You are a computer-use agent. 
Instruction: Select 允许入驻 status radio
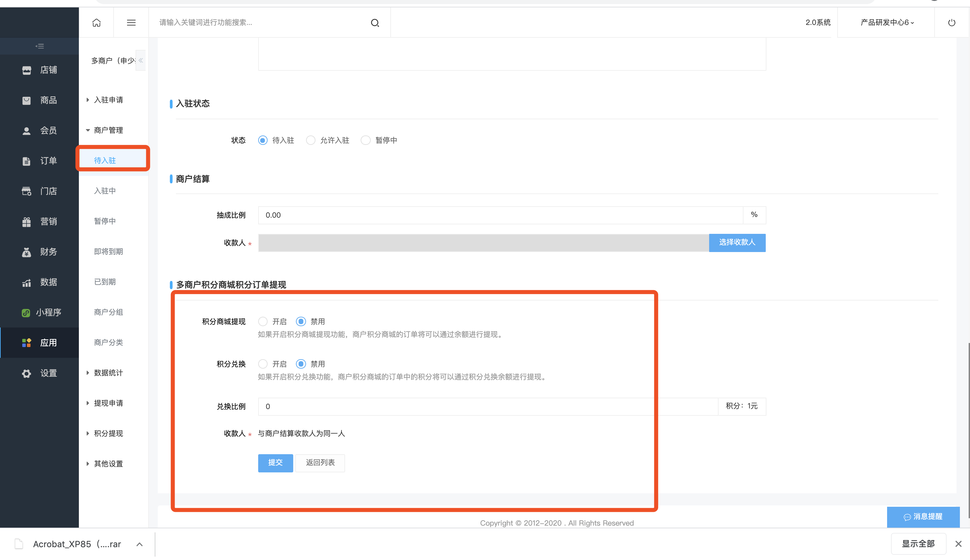(x=311, y=141)
